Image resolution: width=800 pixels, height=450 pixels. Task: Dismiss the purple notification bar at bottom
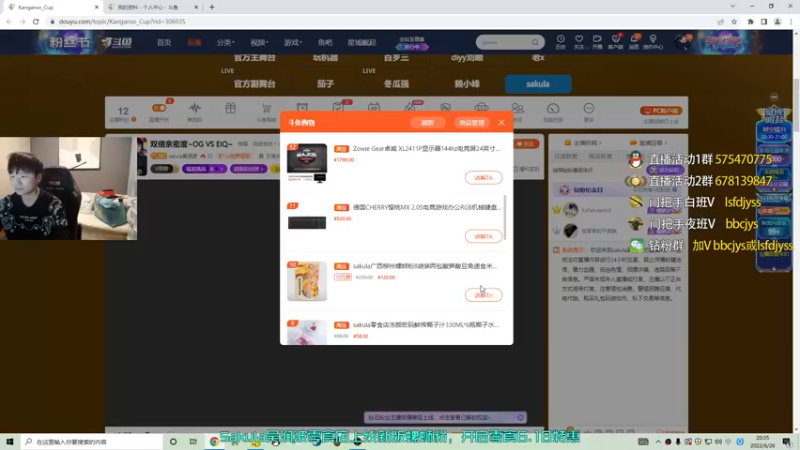[x=520, y=417]
